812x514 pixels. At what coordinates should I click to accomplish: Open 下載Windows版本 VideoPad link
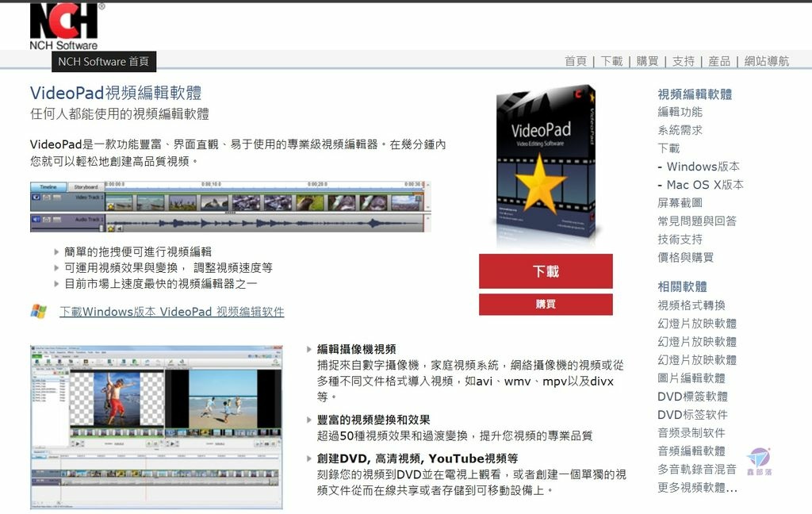point(172,312)
